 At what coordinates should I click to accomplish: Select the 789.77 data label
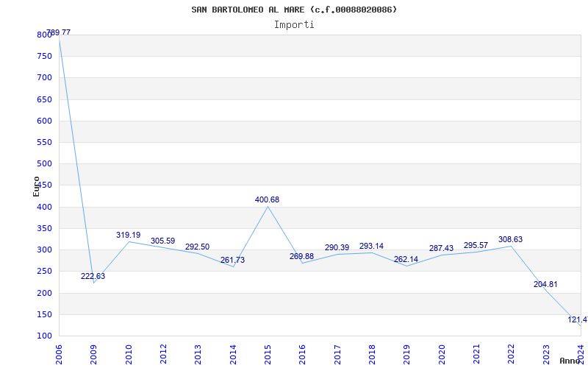tap(59, 32)
